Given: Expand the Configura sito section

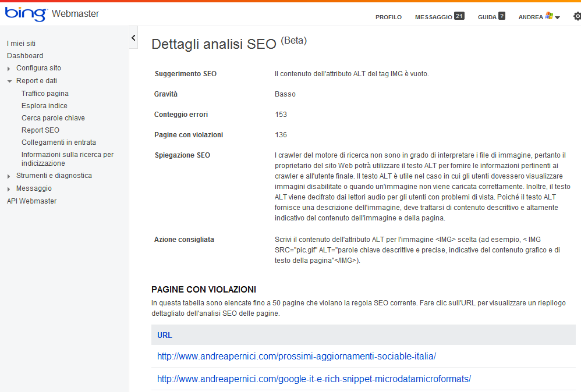Looking at the screenshot, I should coord(9,69).
